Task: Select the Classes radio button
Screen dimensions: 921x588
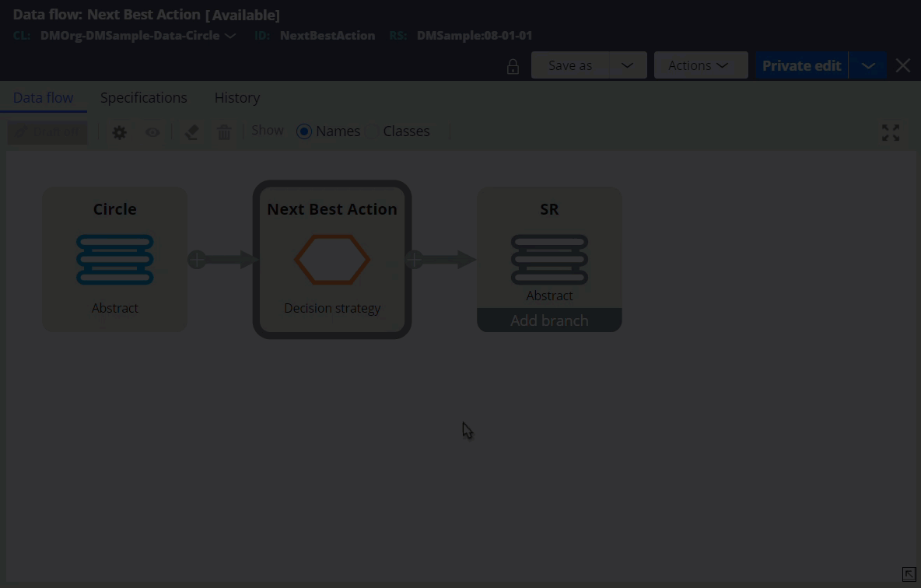Action: click(373, 131)
